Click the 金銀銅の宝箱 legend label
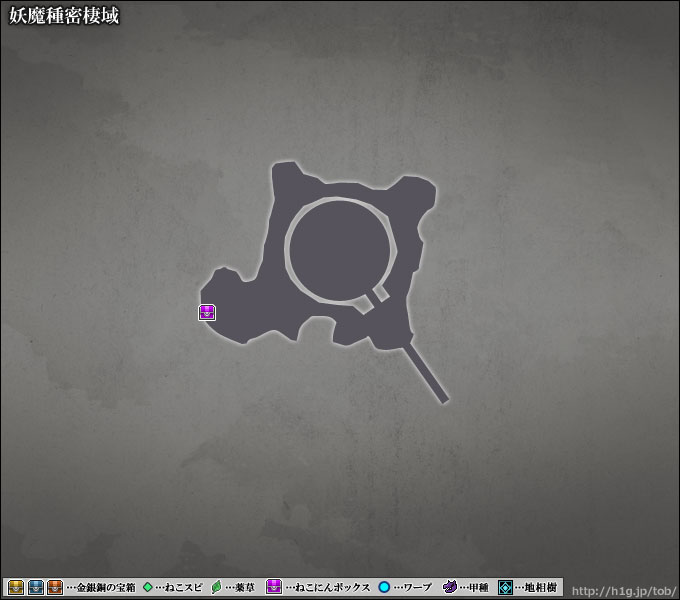 (x=105, y=588)
